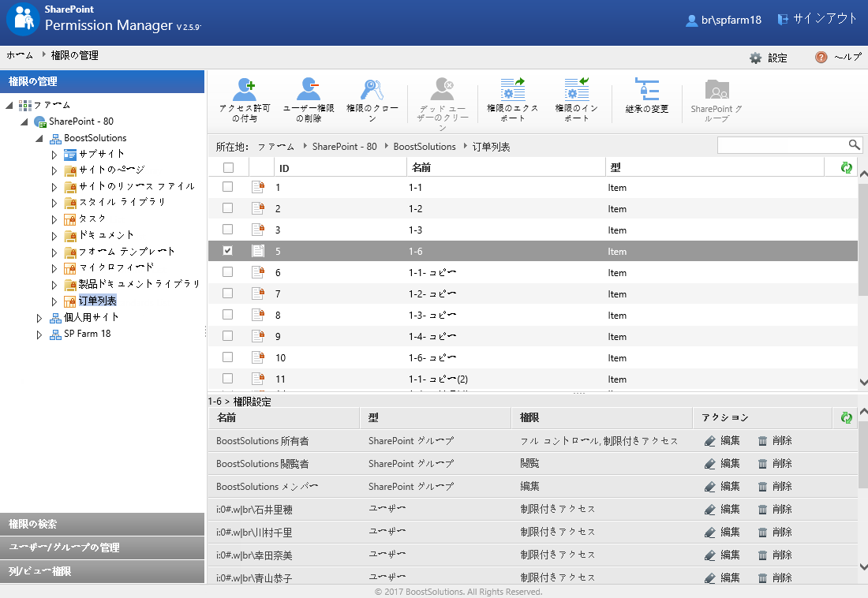Sort by the 名前 column header
Image resolution: width=868 pixels, height=598 pixels.
pyautogui.click(x=421, y=168)
